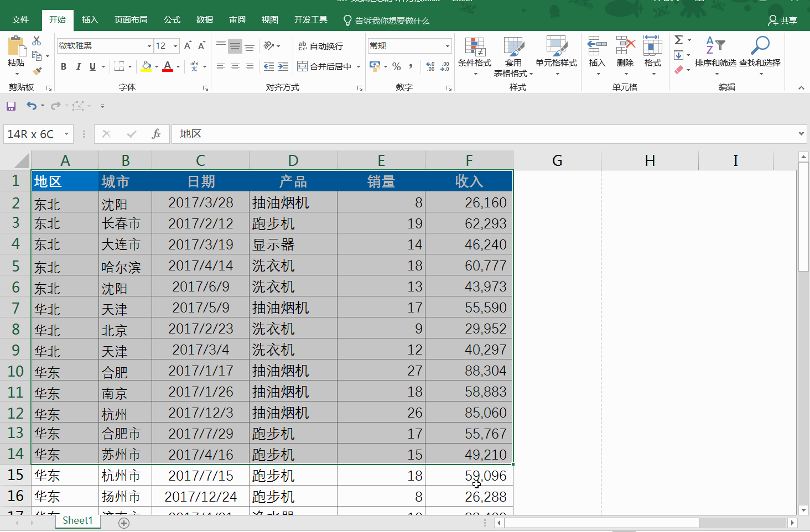
Task: Open the 文件 (File) tab
Action: tap(20, 20)
